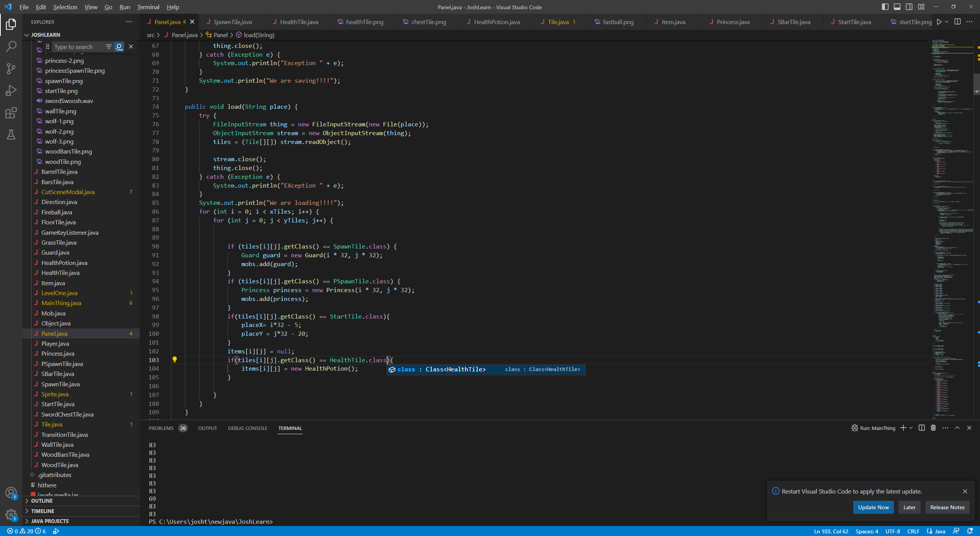Screen dimensions: 980x536
Task: Open the Release Notes
Action: click(947, 507)
